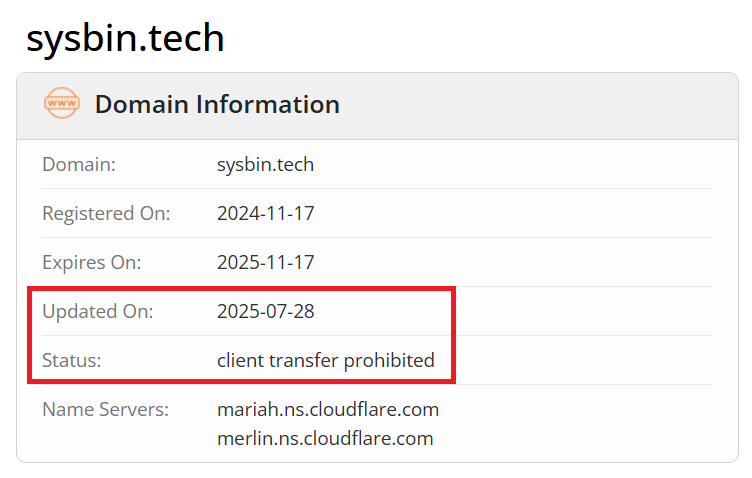Select the Domain value sysbin.tech

point(265,164)
